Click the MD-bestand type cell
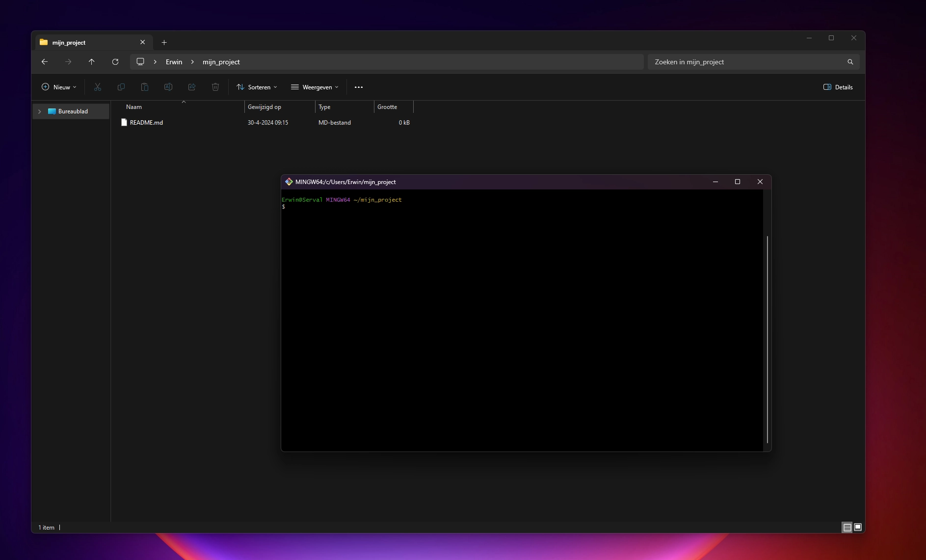The image size is (926, 560). 335,123
